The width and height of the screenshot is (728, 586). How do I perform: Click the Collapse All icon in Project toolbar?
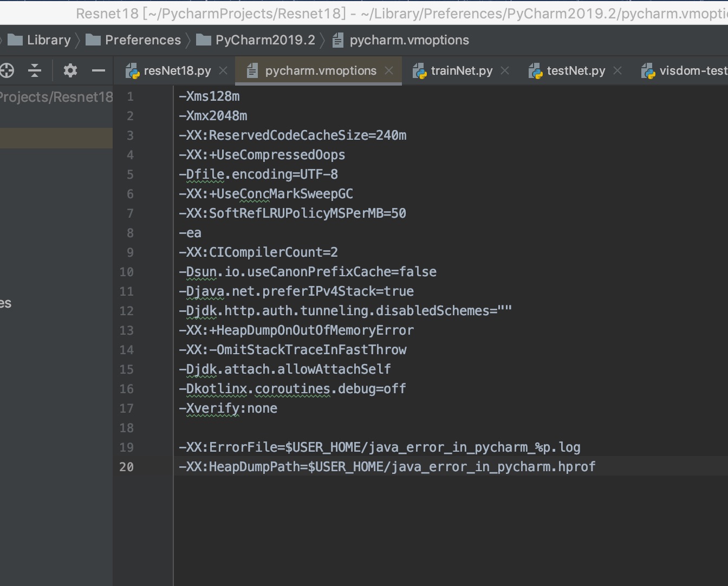34,70
